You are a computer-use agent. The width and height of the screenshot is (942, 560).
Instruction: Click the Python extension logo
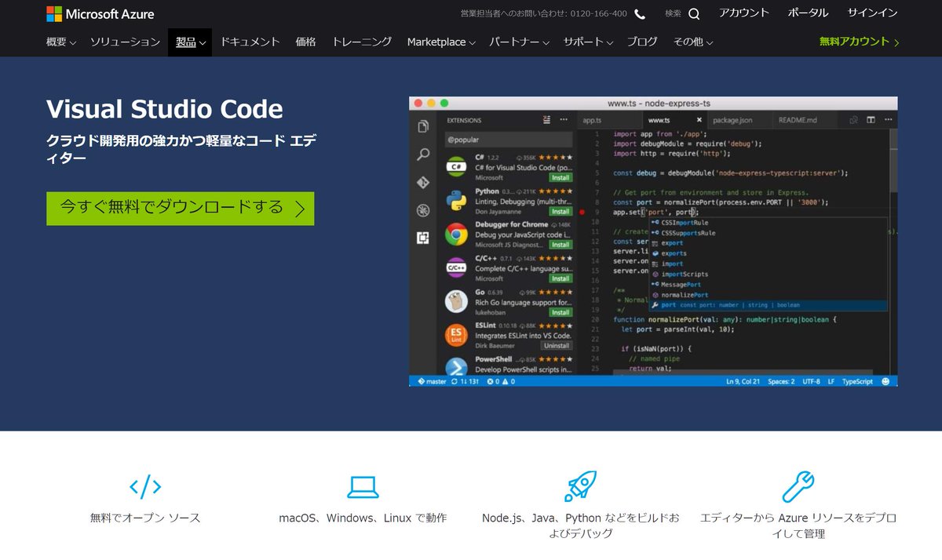click(457, 201)
